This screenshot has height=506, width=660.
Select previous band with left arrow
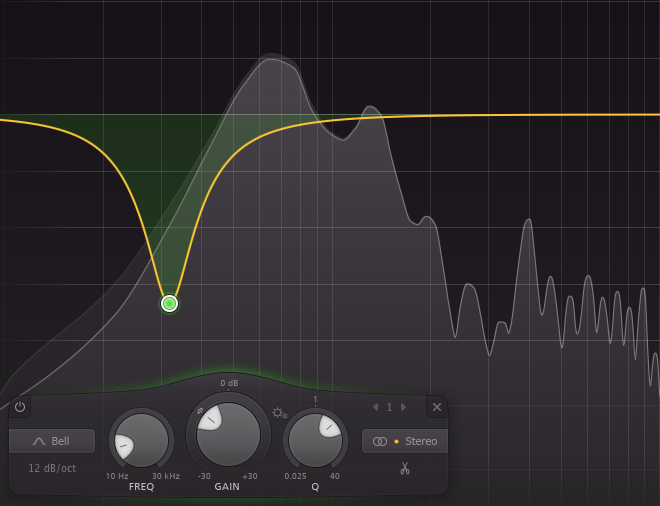375,407
